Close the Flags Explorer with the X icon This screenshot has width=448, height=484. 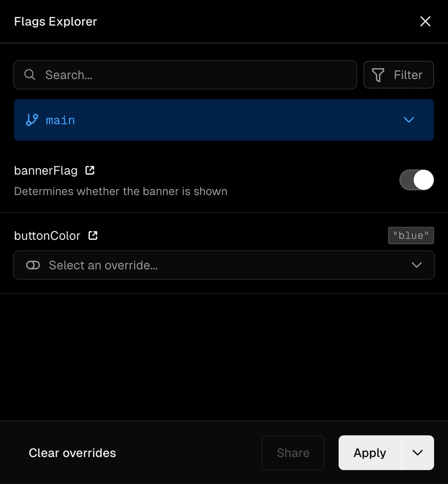click(x=425, y=21)
